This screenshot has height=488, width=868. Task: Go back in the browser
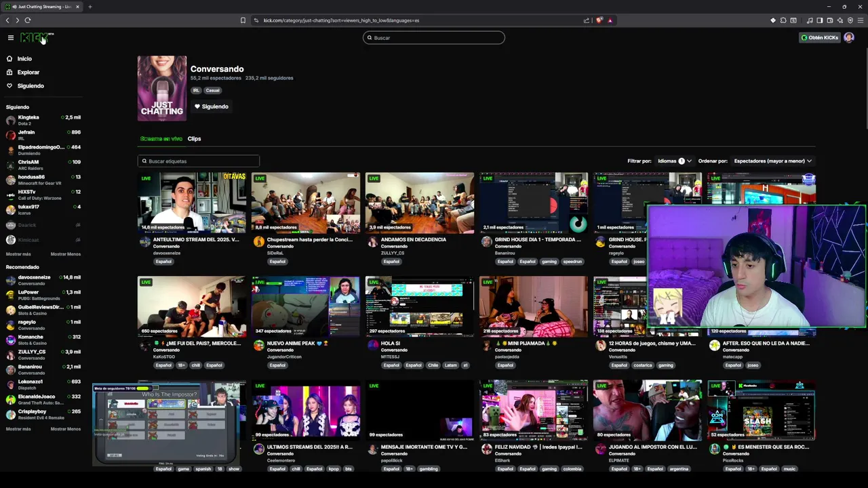pyautogui.click(x=7, y=20)
